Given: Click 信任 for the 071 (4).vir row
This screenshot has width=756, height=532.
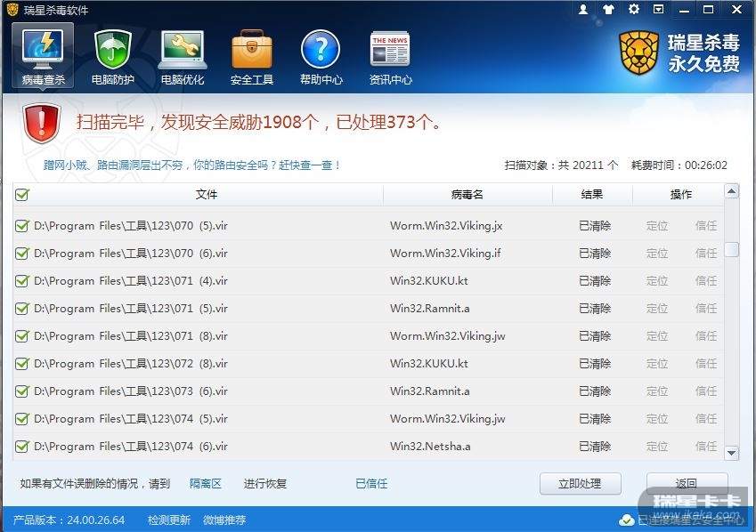Looking at the screenshot, I should coord(706,280).
